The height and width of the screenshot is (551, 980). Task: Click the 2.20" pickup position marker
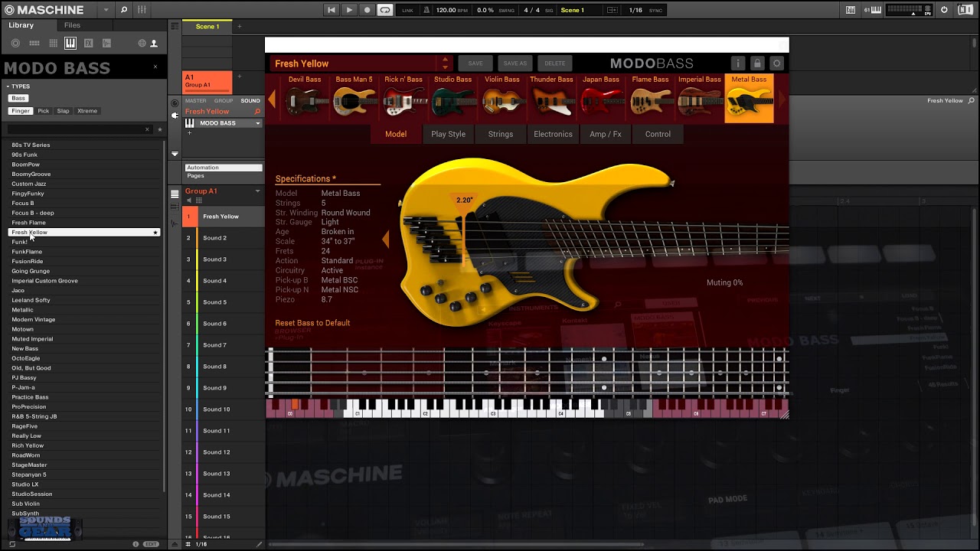coord(464,201)
